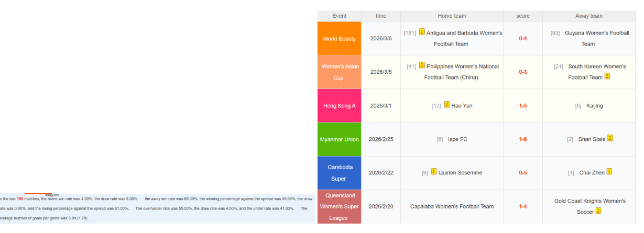
Task: Open the 0-5 score for Chai Zhen match
Action: (x=522, y=173)
